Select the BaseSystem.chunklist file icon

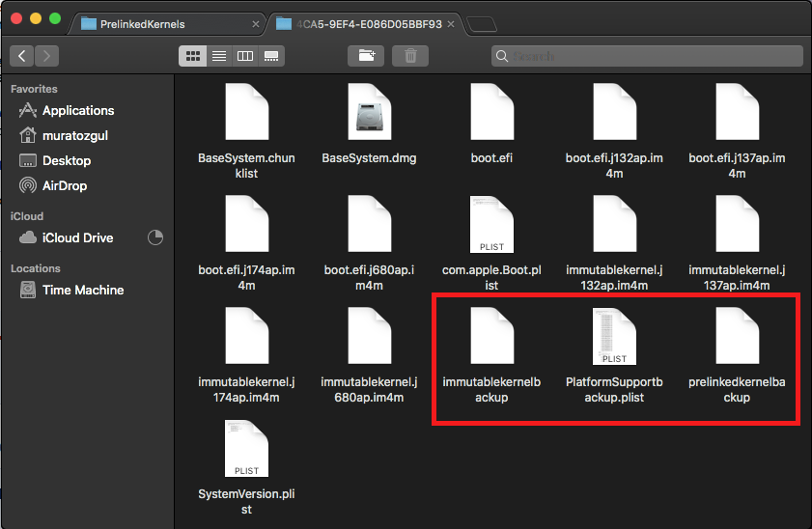(x=247, y=111)
